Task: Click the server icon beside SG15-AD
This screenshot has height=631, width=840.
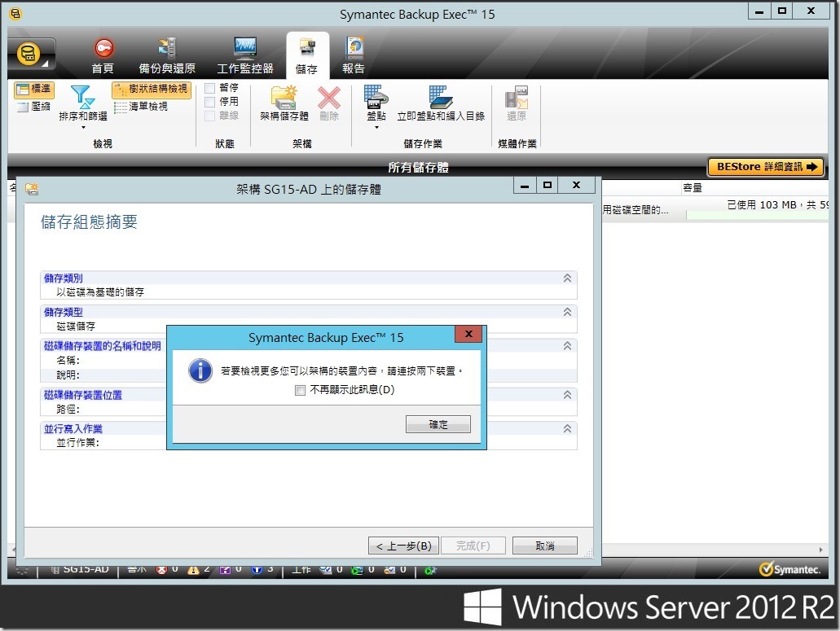Action: [55, 570]
